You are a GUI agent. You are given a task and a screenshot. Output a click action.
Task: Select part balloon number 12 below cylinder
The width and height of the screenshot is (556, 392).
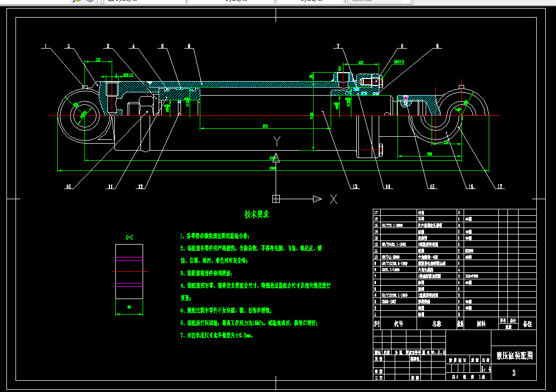tap(140, 186)
